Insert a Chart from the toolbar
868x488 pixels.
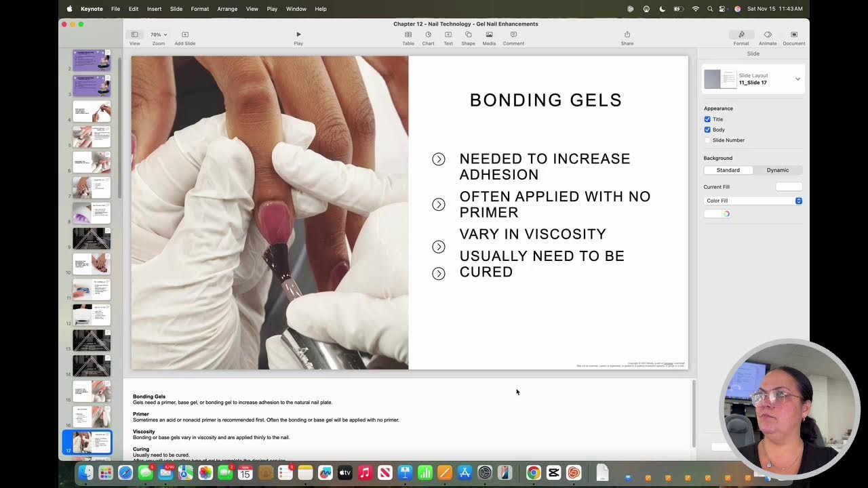[x=428, y=35]
